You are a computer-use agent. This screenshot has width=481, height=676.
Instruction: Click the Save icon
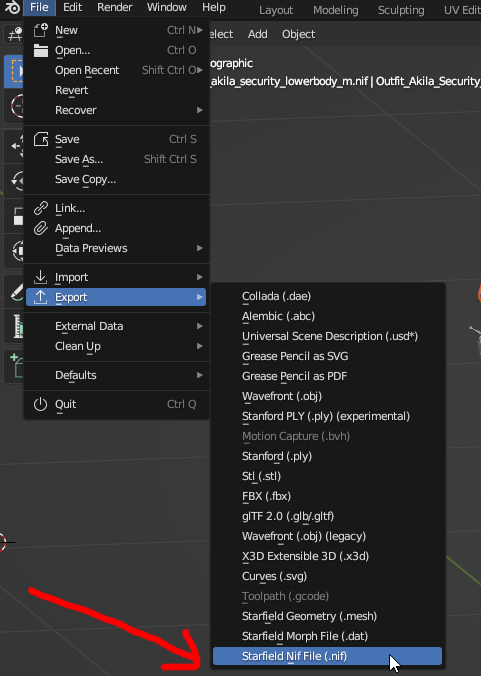click(41, 139)
